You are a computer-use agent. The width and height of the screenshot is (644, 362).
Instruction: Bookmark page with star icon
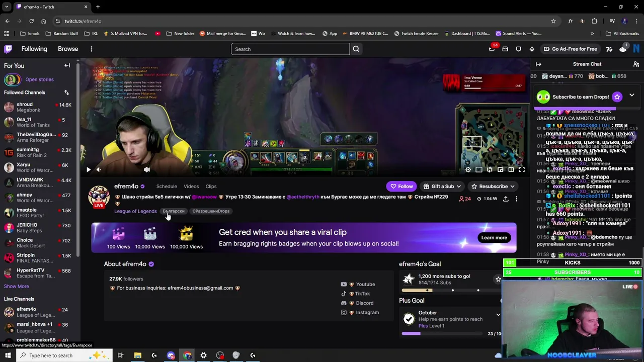(553, 21)
